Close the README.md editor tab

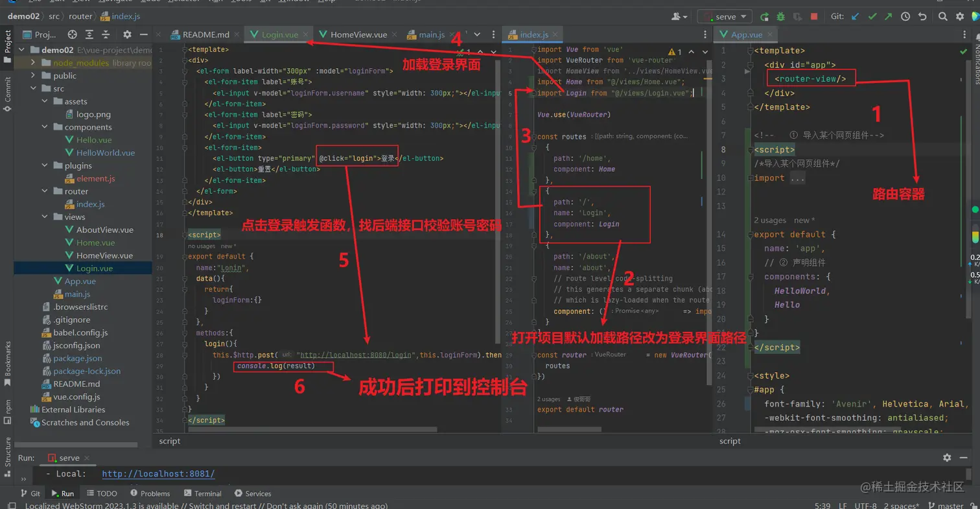pyautogui.click(x=237, y=34)
